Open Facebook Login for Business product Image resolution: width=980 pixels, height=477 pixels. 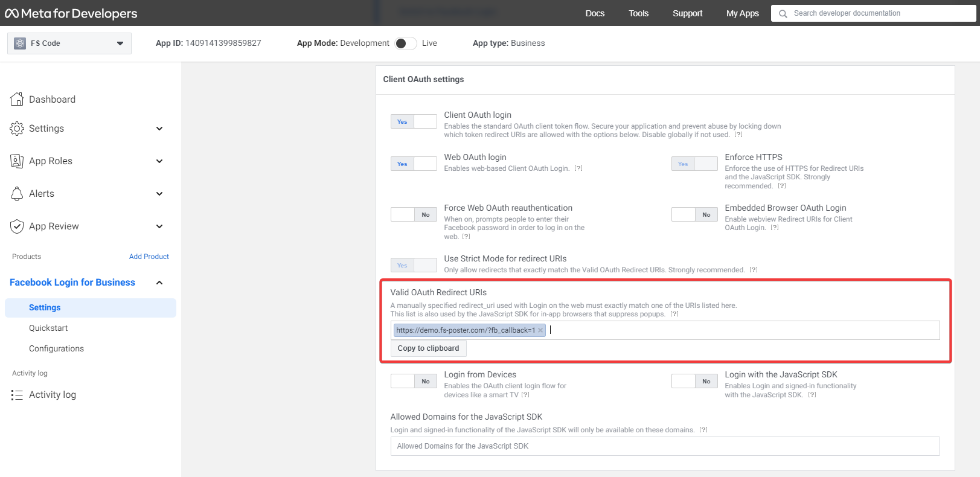click(72, 283)
